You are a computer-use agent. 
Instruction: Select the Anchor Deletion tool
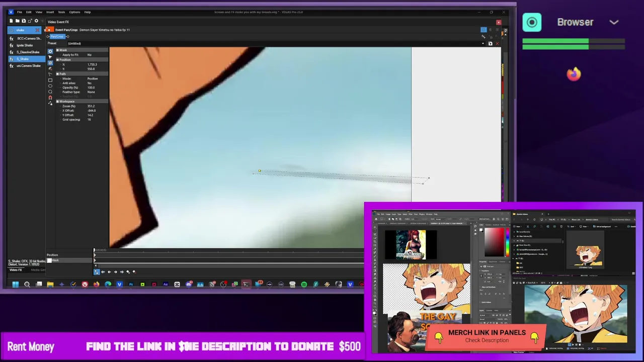(50, 68)
